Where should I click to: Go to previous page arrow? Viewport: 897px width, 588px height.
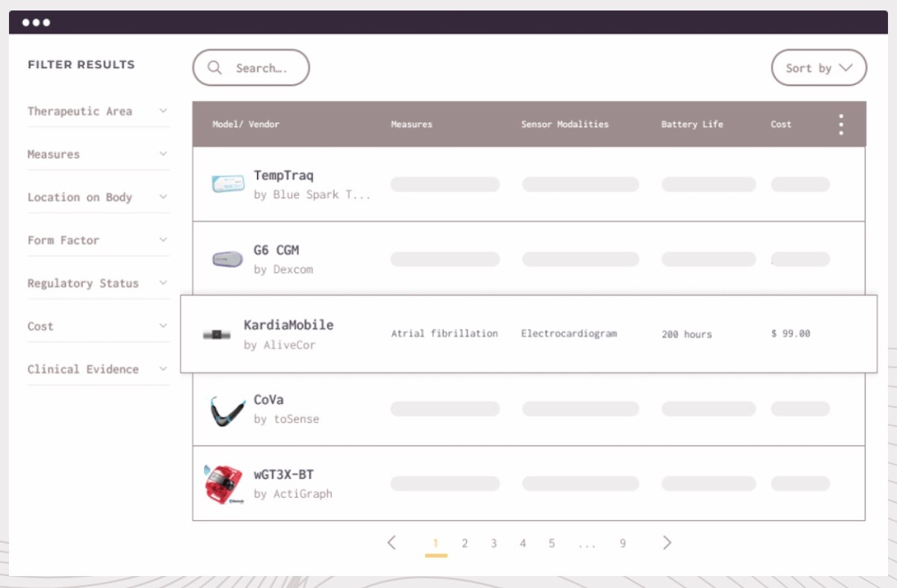[392, 543]
